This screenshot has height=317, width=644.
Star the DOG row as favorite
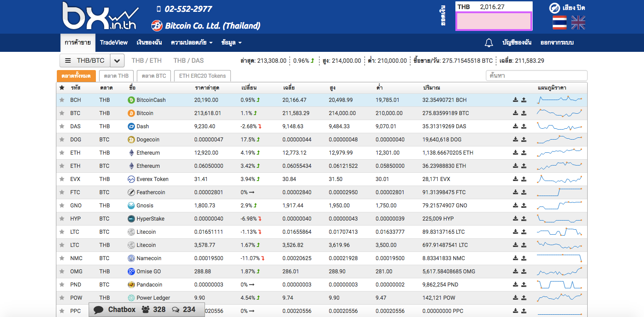point(62,140)
